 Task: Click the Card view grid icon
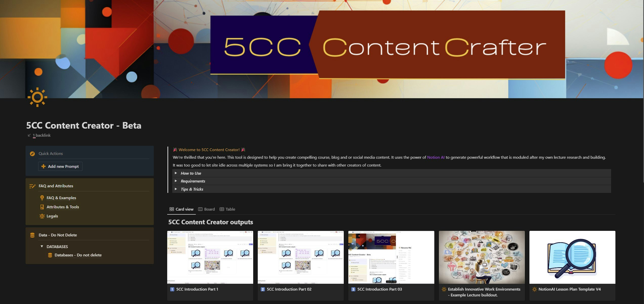click(x=172, y=209)
